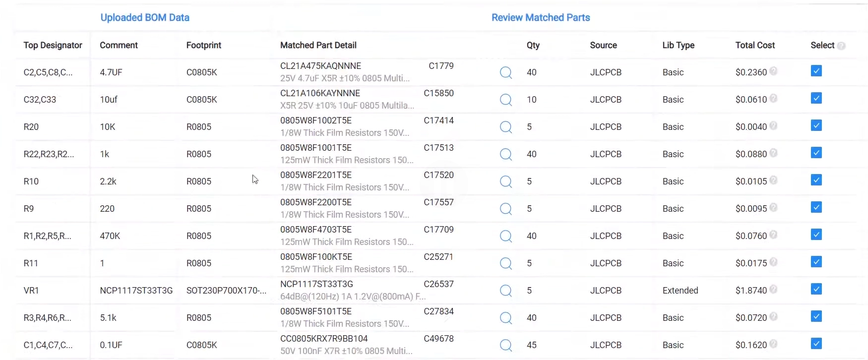This screenshot has width=868, height=360.
Task: Uncheck the 470K resistor row
Action: pyautogui.click(x=816, y=235)
